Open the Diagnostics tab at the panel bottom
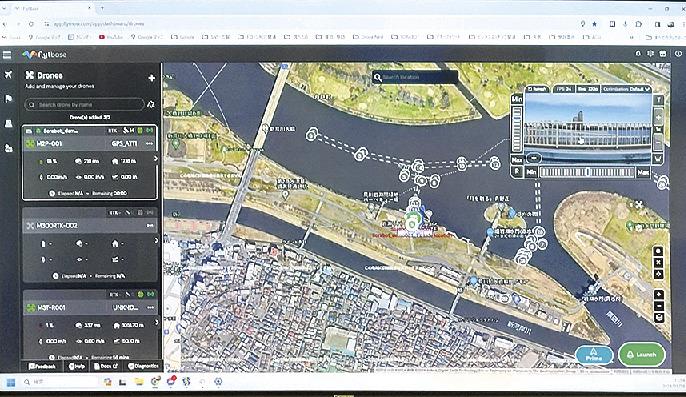This screenshot has height=397, width=686. click(143, 366)
